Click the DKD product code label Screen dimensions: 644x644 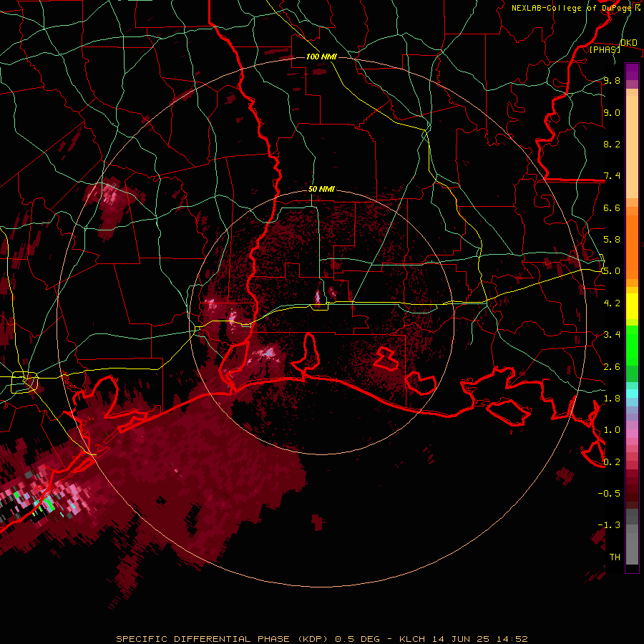point(629,43)
